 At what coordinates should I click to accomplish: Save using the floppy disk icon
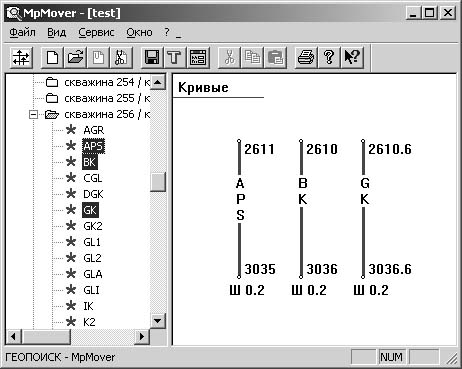(x=152, y=58)
